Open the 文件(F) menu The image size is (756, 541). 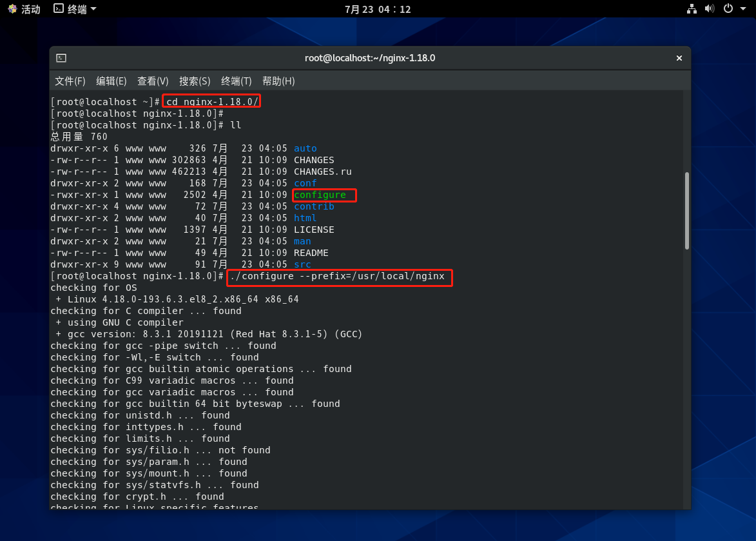70,81
